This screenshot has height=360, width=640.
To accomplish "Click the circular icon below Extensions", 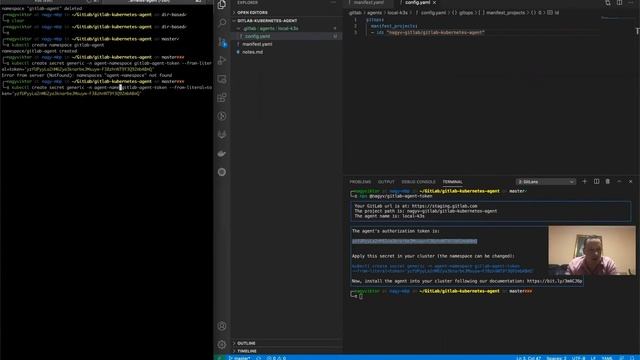I will pos(222,116).
